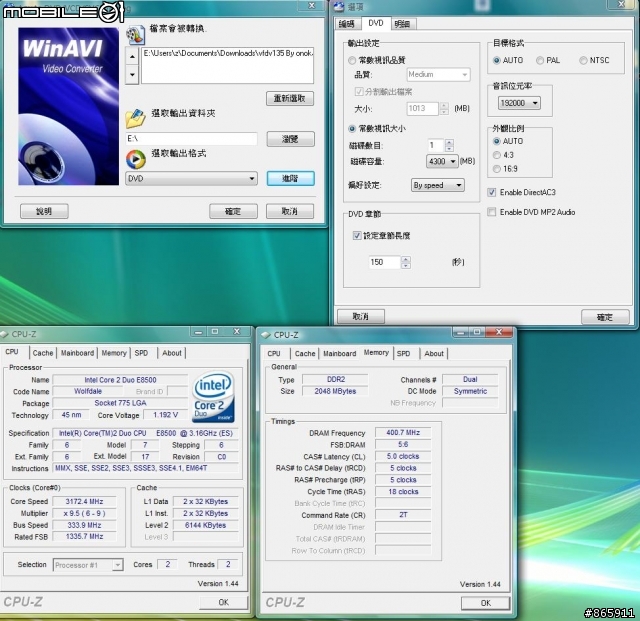Select AUTO aspect ratio radio button
This screenshot has width=640, height=621.
coord(497,141)
